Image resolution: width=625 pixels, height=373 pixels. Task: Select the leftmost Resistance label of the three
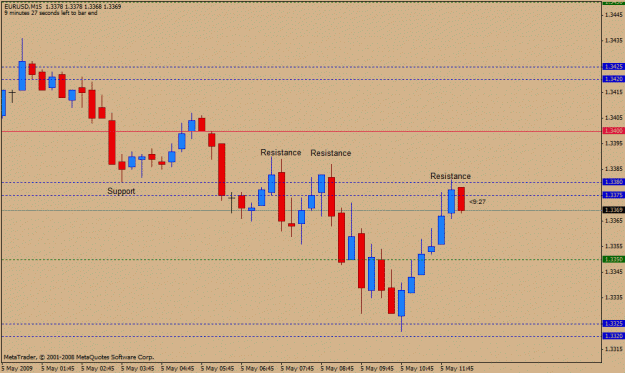[281, 153]
